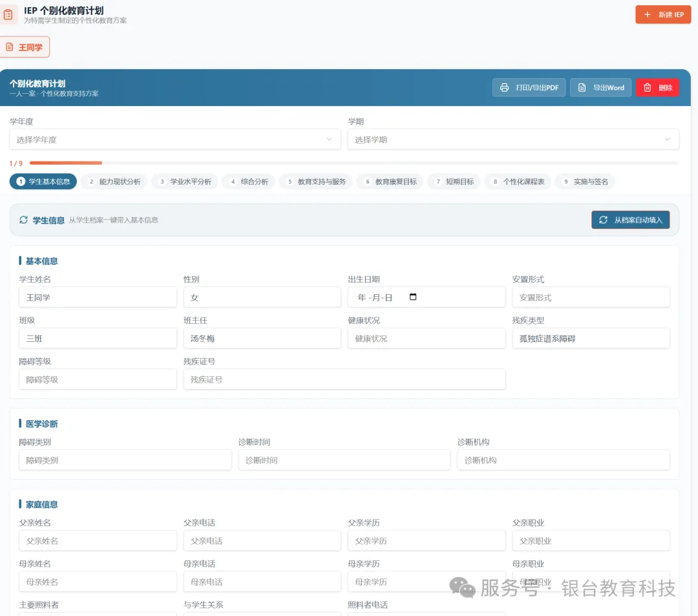
Task: Click the printer icon for 打印/导出PDF
Action: [x=504, y=88]
